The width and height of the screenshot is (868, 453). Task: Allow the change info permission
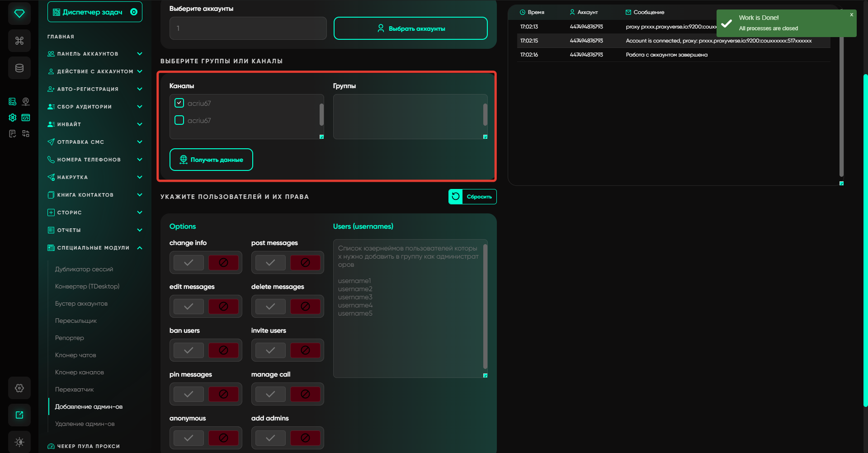tap(189, 263)
